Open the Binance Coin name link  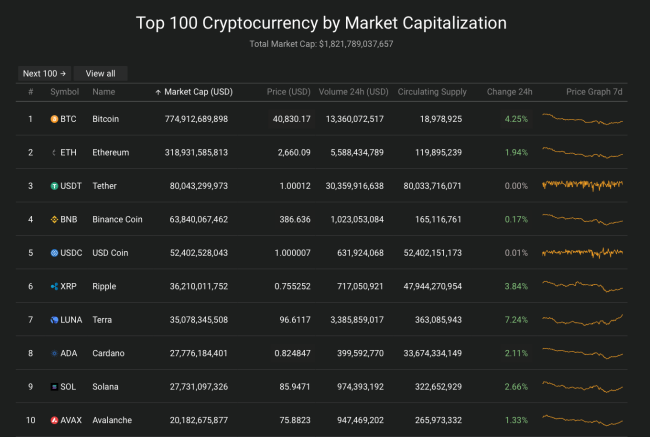point(117,219)
